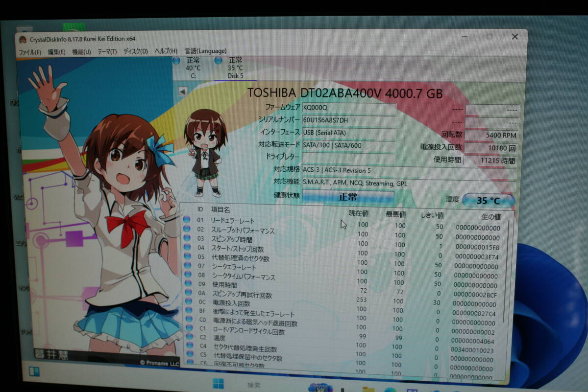Screen dimensions: 588x392
Task: Click status icon for 05 代替処理済のセクタ数
Action: pos(187,256)
